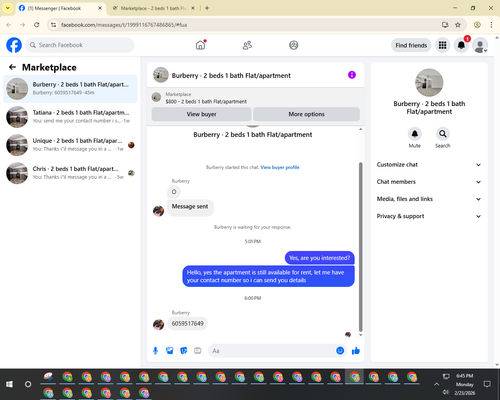Go back using the Marketplace arrow

12,67
